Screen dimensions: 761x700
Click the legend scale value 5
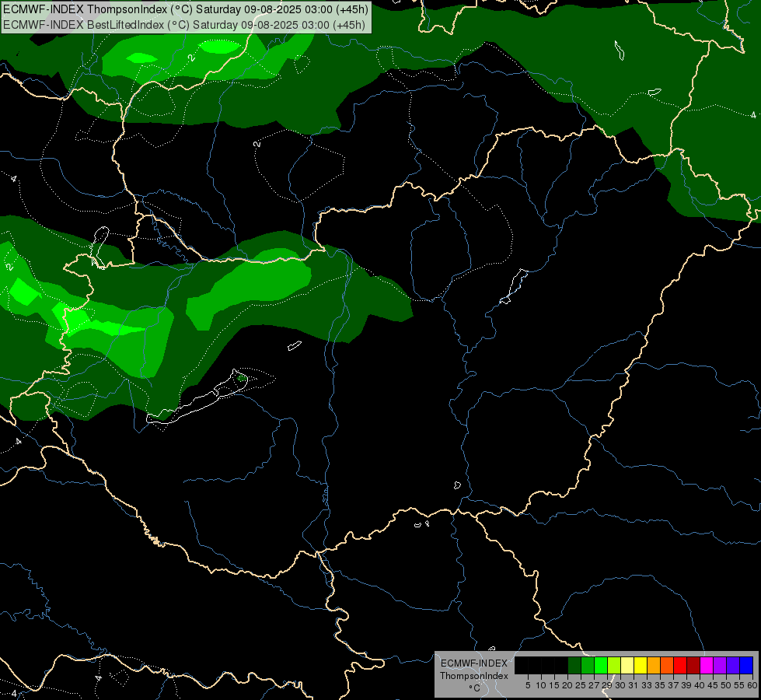(x=528, y=685)
